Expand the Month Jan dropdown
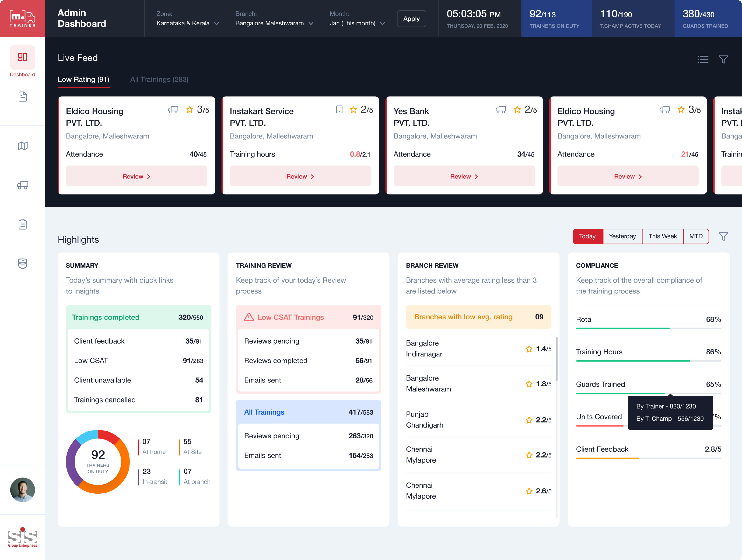 357,23
